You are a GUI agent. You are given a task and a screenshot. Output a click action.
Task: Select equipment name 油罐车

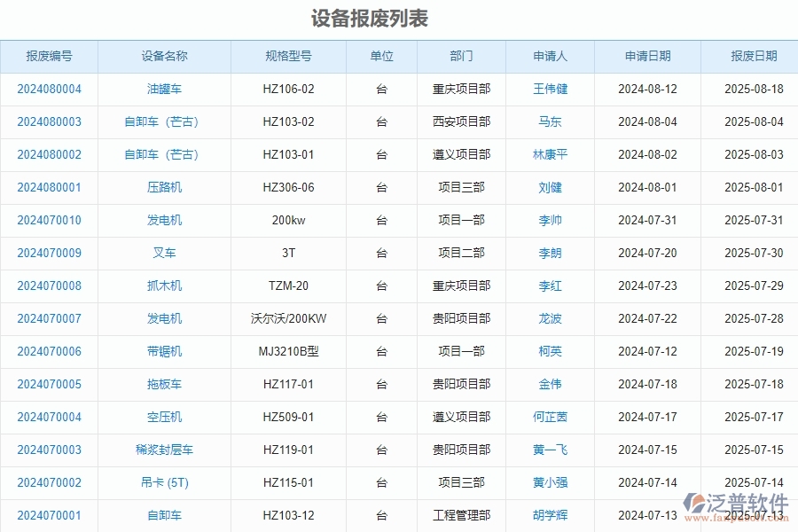click(x=163, y=89)
